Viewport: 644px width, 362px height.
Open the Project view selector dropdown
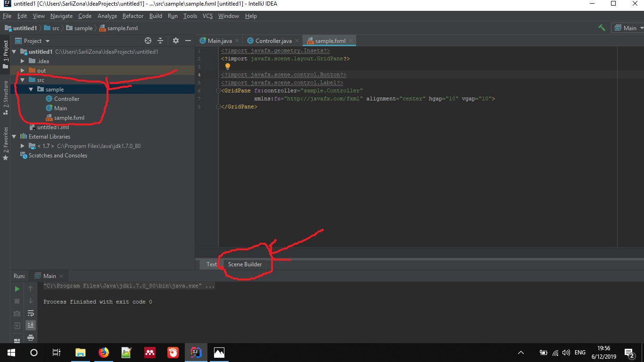coord(33,41)
